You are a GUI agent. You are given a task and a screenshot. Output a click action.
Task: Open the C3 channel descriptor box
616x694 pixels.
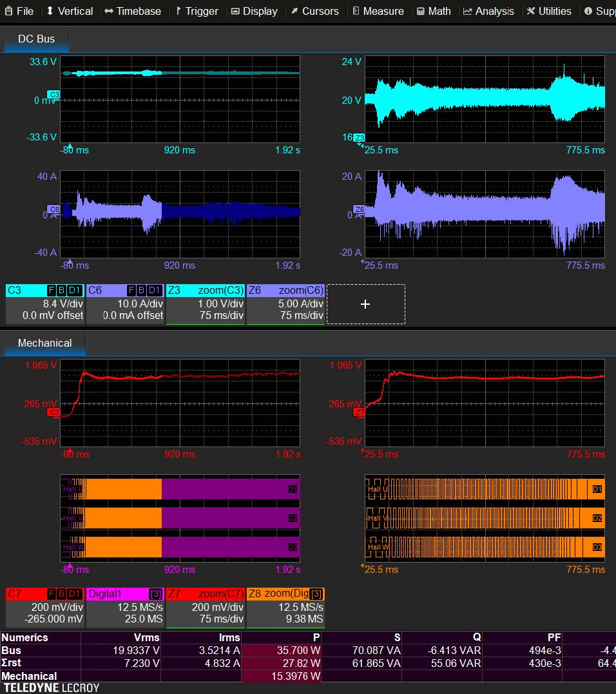45,303
